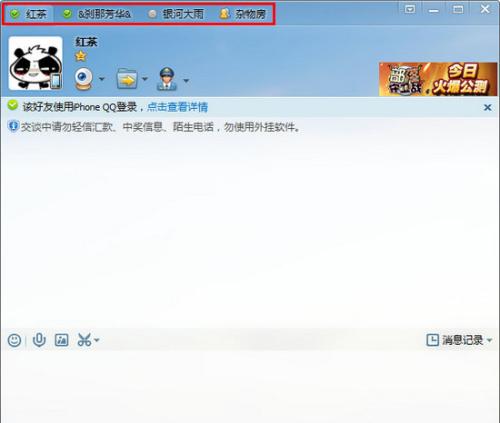Click the green status icon on 红茶 tab
This screenshot has width=500, height=423.
click(15, 14)
